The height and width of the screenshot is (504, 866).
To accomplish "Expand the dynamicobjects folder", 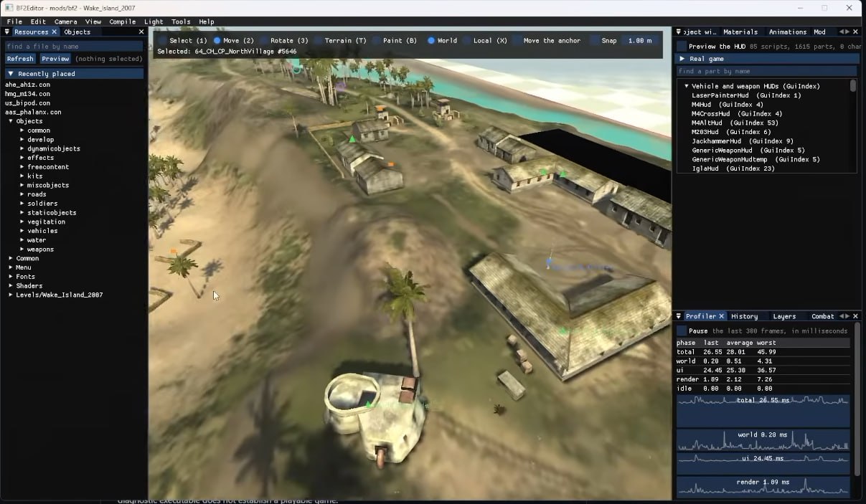I will point(22,148).
